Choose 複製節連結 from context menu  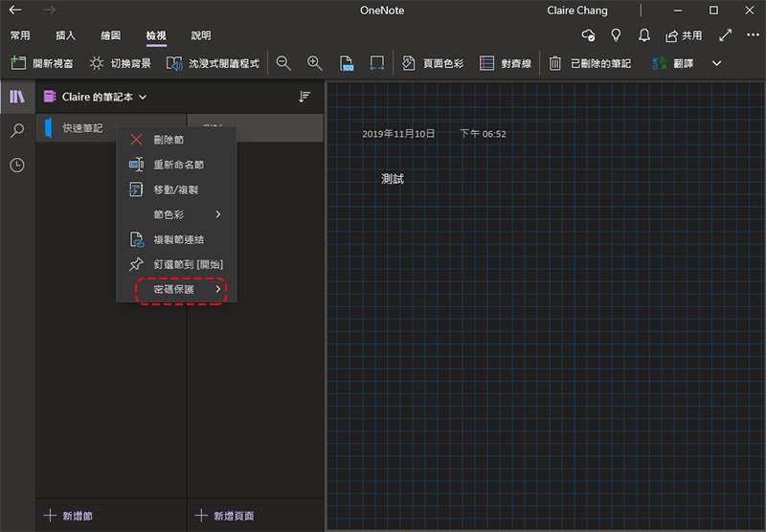[176, 239]
